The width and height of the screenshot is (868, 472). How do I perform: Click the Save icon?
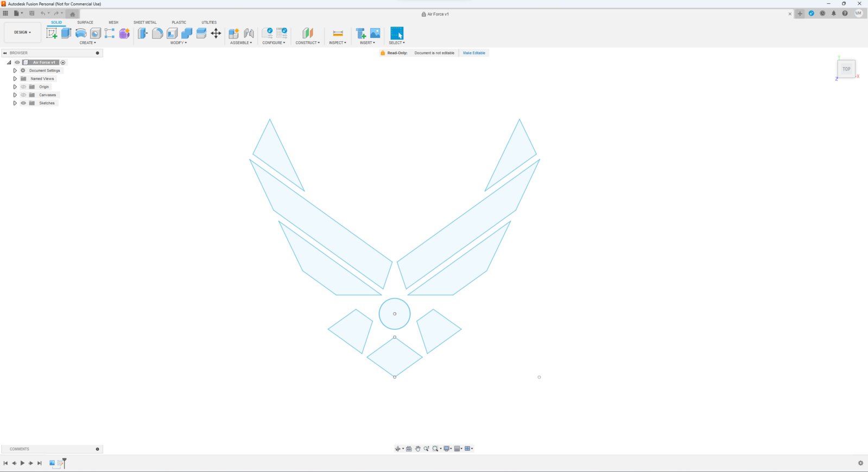tap(31, 13)
